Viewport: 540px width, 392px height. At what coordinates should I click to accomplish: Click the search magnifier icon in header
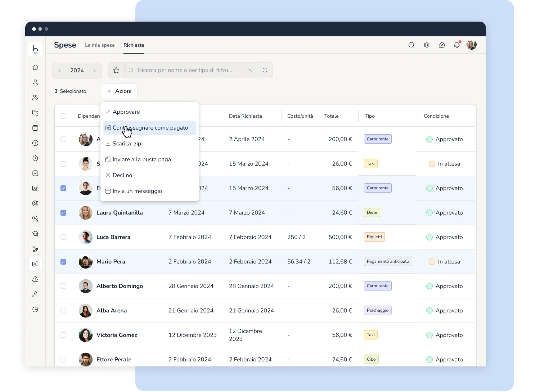click(411, 45)
